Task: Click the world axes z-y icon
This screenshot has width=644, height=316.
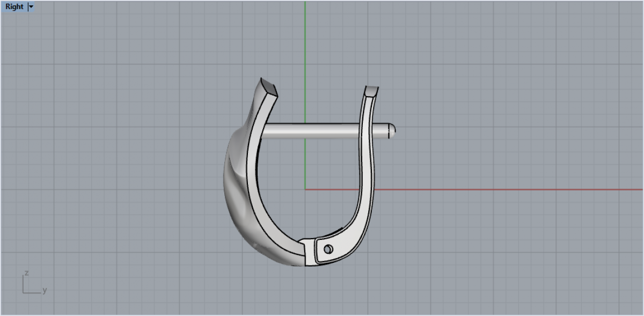Action: 34,283
